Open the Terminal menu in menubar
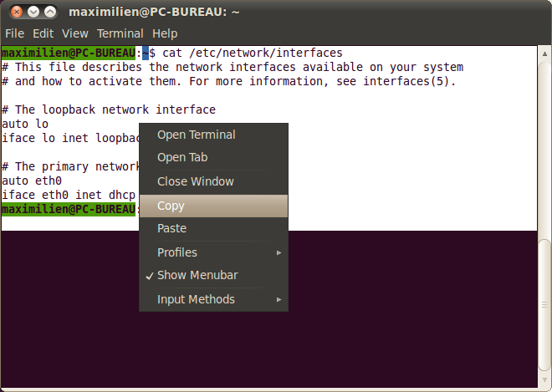 (x=120, y=33)
